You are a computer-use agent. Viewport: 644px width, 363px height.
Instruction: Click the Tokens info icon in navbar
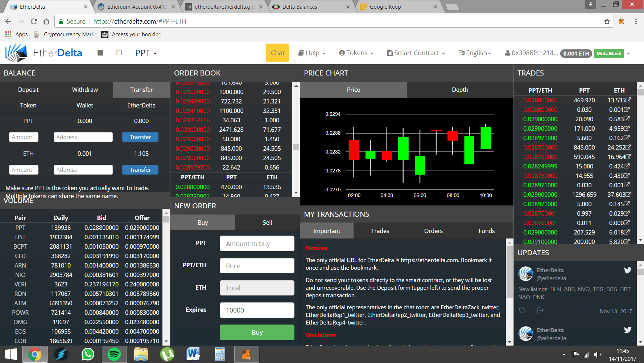pyautogui.click(x=342, y=53)
